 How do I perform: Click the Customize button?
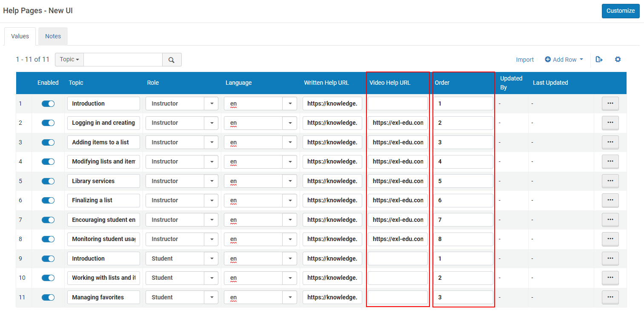point(621,11)
